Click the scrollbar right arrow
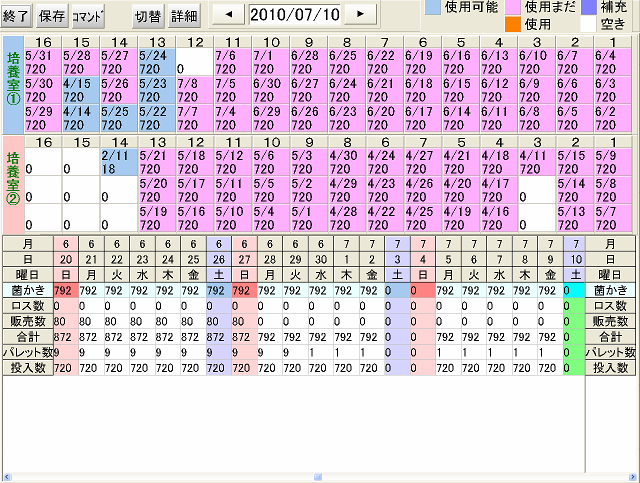The image size is (640, 483). coord(633,477)
